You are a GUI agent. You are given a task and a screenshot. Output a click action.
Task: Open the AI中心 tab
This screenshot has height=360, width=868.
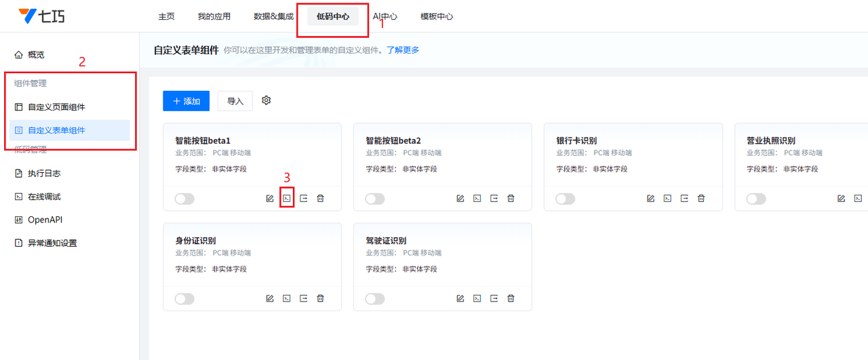[385, 16]
